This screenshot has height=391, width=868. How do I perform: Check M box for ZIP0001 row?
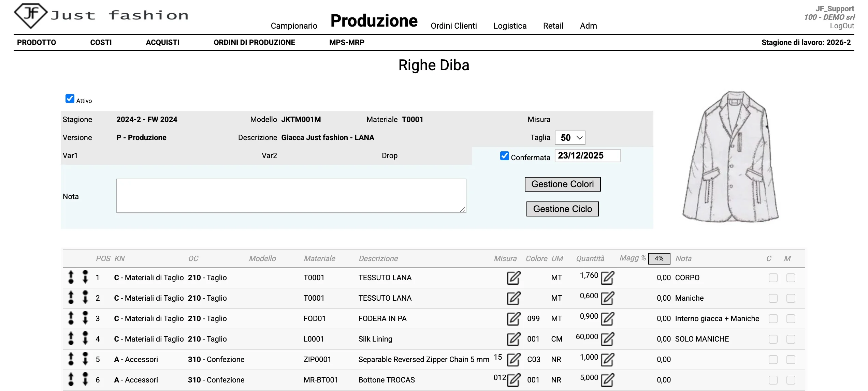(791, 360)
